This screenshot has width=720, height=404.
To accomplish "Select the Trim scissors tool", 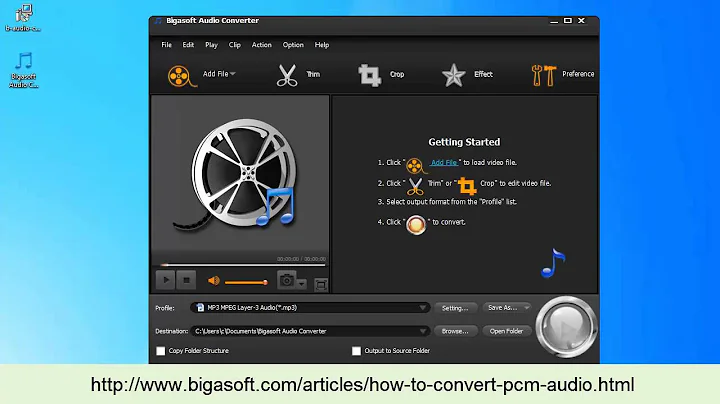I will [287, 75].
